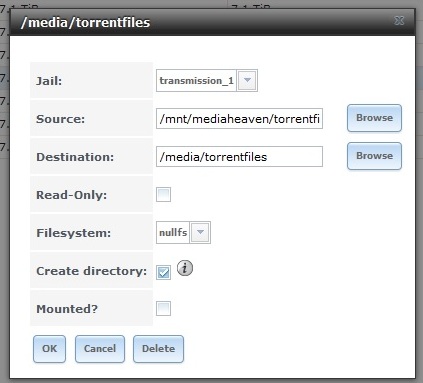Viewport: 423px width, 383px height.
Task: Select the transmission_1 jail combo box text
Action: 196,81
